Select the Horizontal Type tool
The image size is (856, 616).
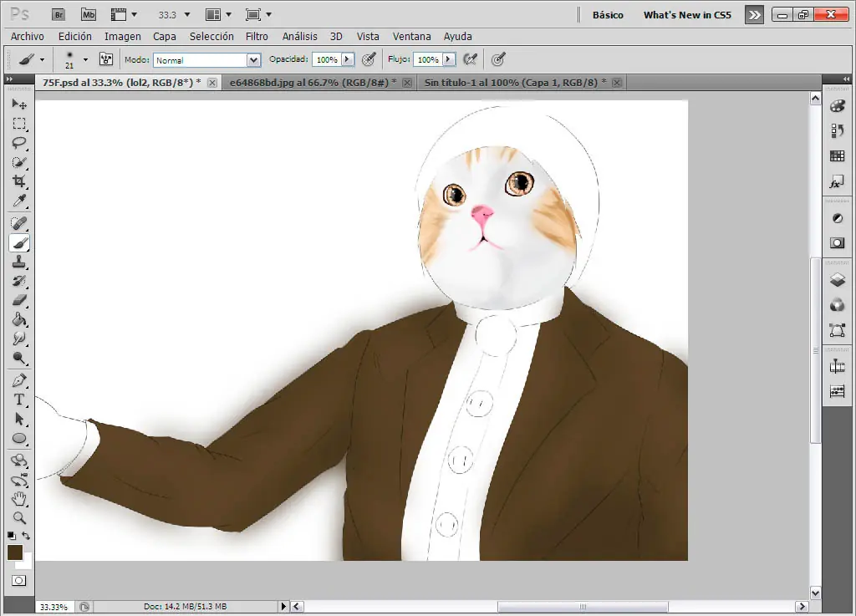19,400
